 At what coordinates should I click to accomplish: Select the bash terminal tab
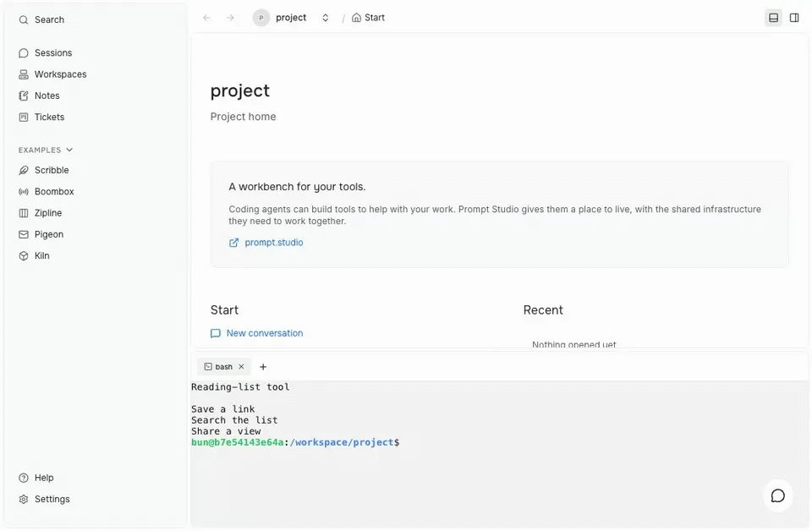223,366
